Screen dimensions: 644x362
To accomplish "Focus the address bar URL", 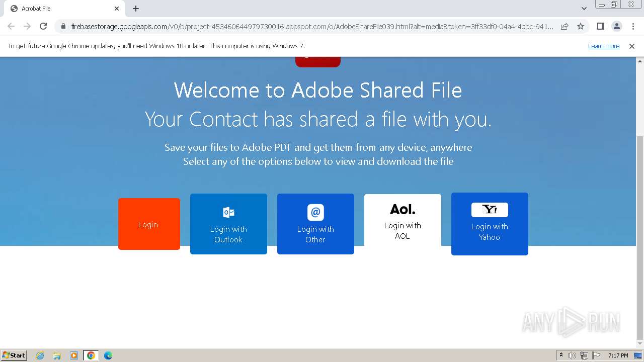I will click(x=312, y=27).
